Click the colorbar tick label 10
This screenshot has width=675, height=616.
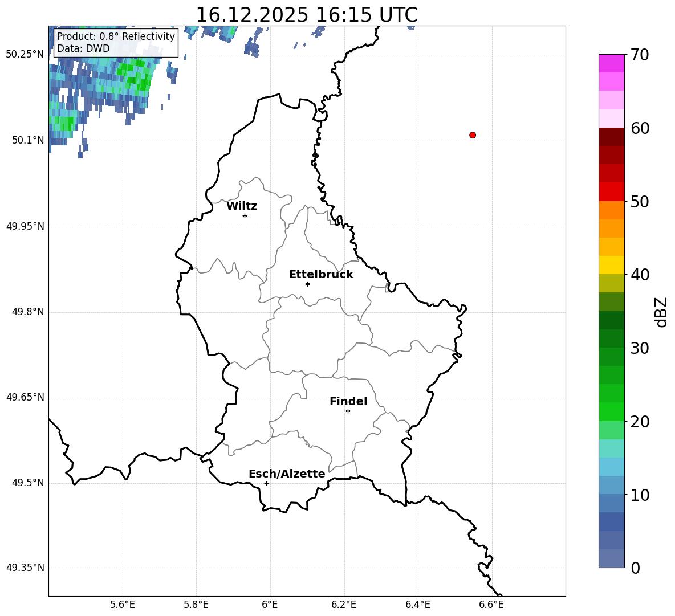tap(640, 495)
